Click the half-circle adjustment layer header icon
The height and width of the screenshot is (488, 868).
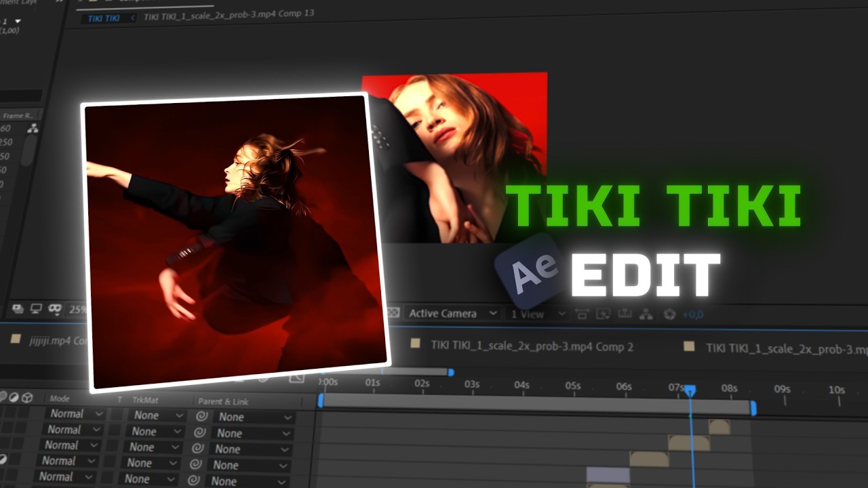pos(14,397)
